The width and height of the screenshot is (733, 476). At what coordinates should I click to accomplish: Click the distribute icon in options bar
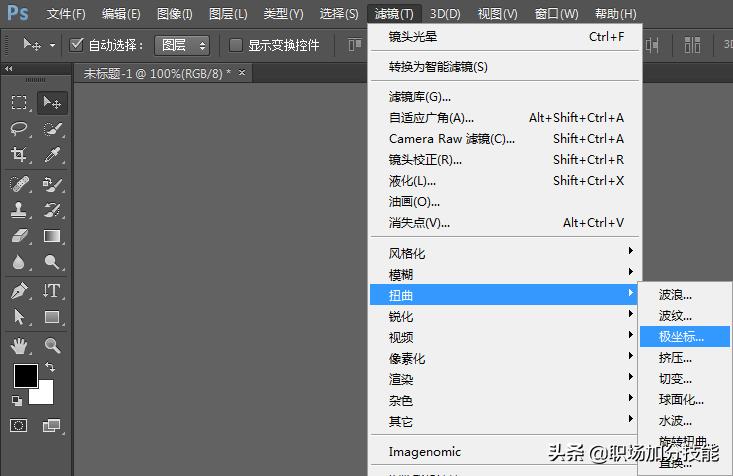[692, 45]
